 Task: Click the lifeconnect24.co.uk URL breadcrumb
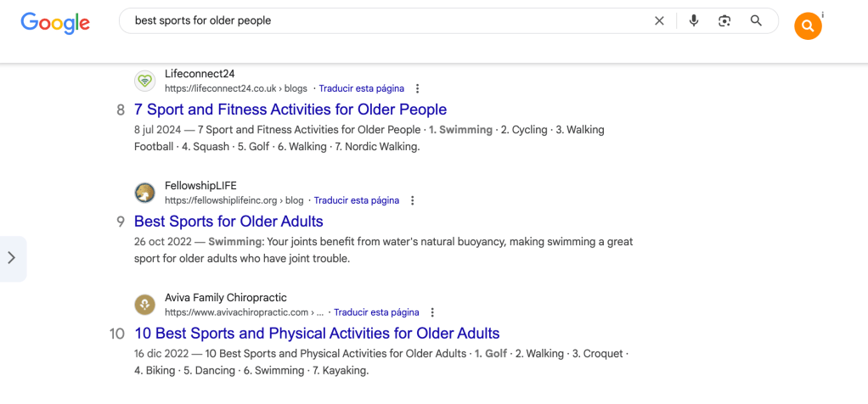coord(236,88)
